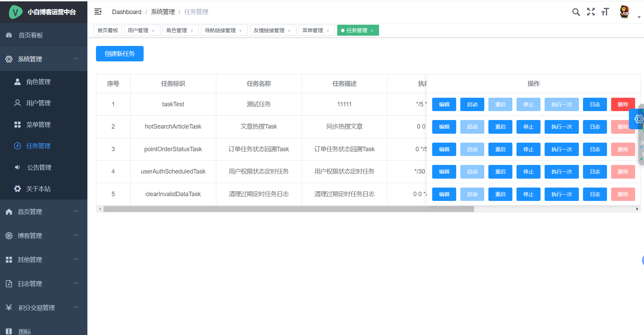Click the 积分交易管理 yen icon
The width and height of the screenshot is (644, 335).
tap(9, 307)
